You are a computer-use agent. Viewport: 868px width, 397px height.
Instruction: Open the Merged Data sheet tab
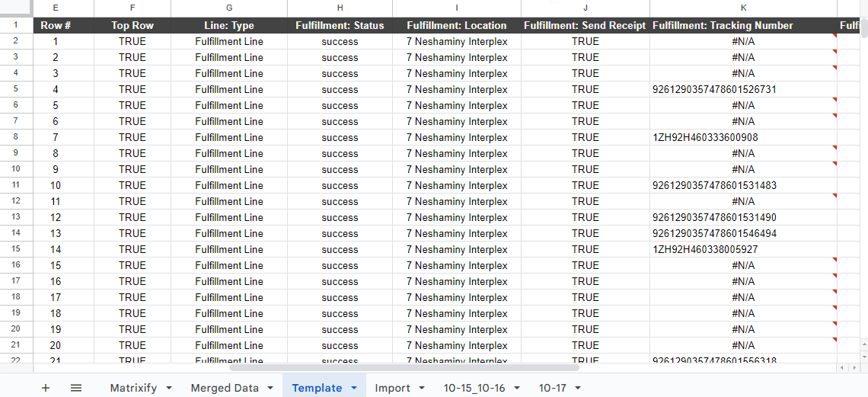click(225, 388)
